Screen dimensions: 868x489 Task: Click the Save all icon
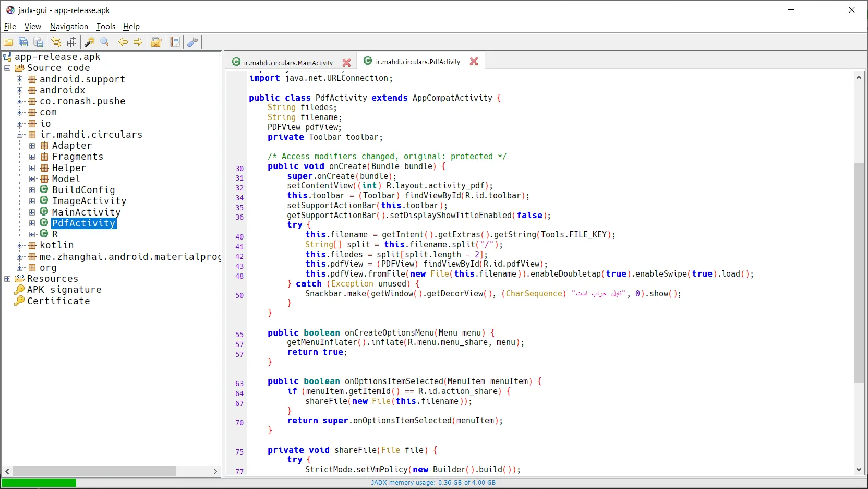pos(23,42)
